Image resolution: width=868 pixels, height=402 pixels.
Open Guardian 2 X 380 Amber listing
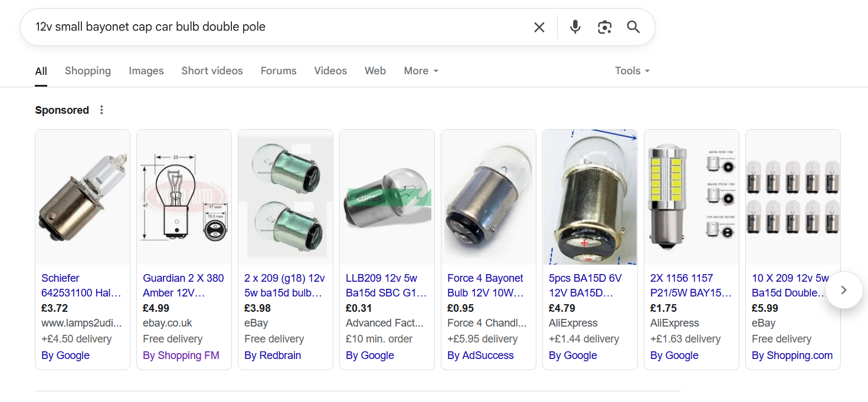[x=183, y=285]
